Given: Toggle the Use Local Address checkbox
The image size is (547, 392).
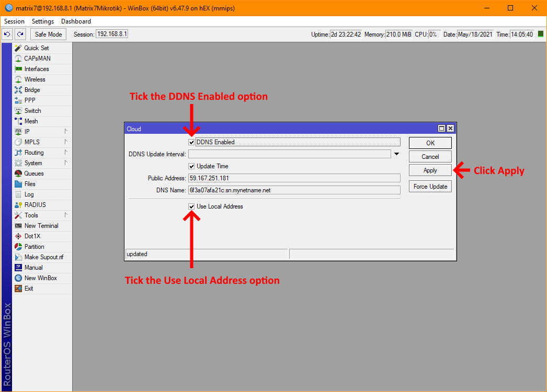Looking at the screenshot, I should pos(191,206).
